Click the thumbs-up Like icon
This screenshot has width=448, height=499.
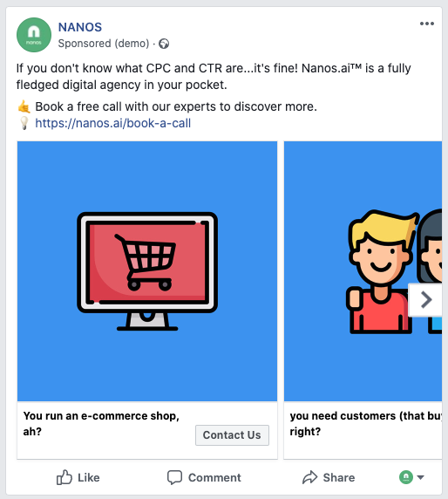coord(64,477)
